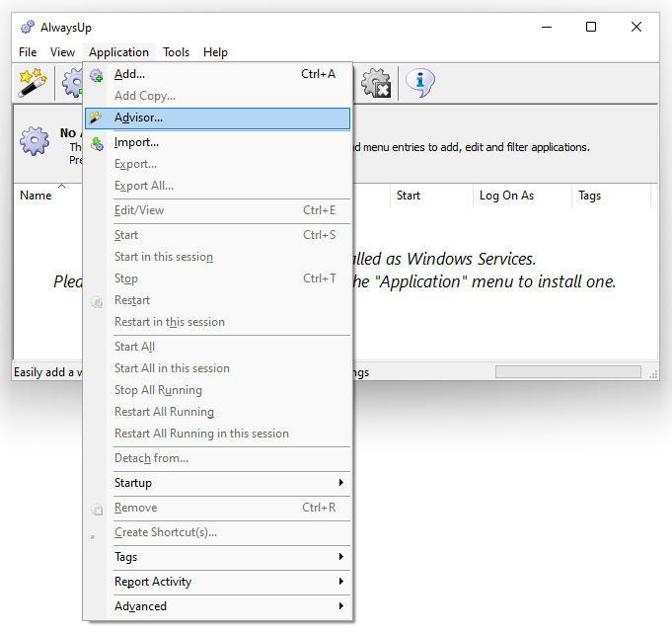Minimize the AlwaysUp window

(x=547, y=27)
